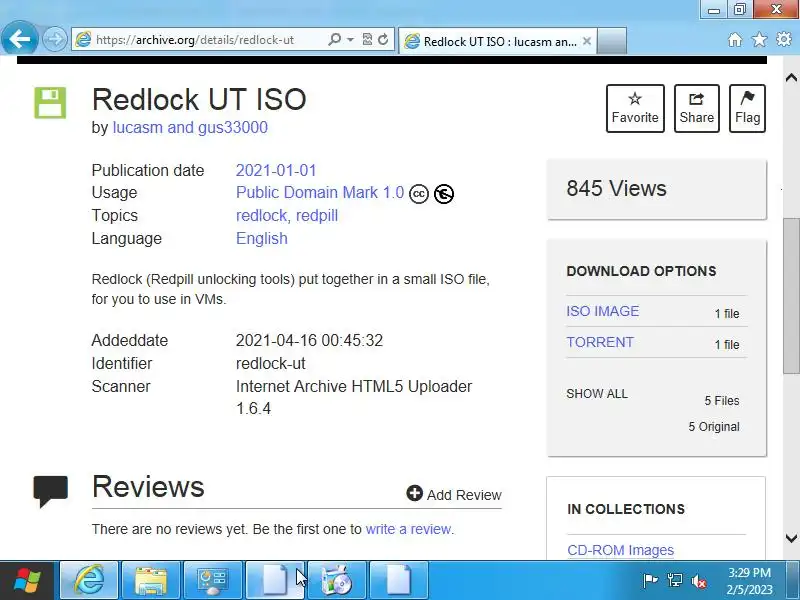Screen dimensions: 800x600
Task: Click the 5 Original text
Action: click(714, 427)
